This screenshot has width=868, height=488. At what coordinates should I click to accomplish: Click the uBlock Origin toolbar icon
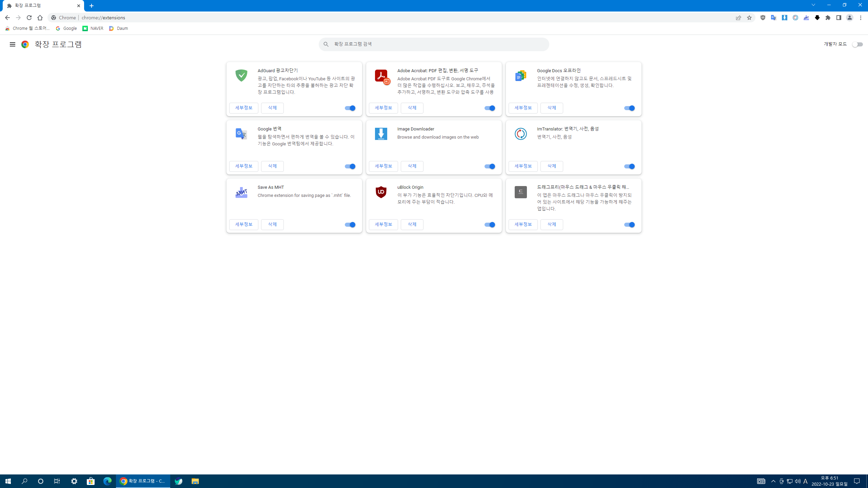tap(763, 18)
